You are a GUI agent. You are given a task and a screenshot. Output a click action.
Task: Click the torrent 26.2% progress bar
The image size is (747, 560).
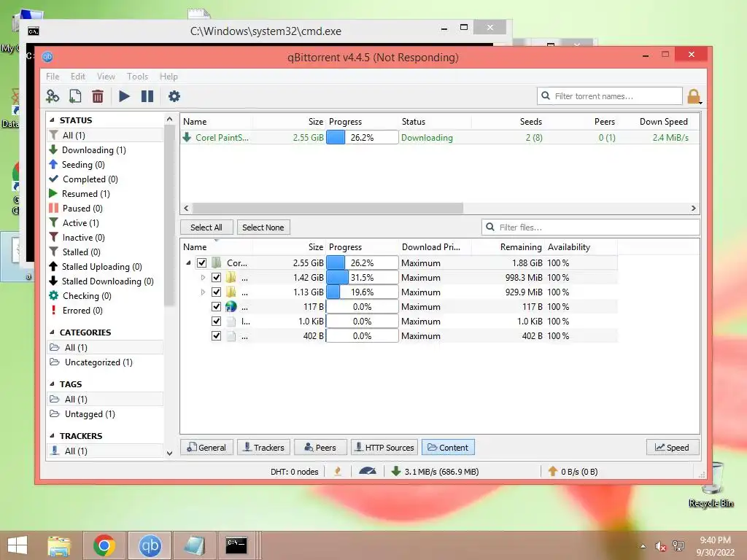(x=362, y=138)
